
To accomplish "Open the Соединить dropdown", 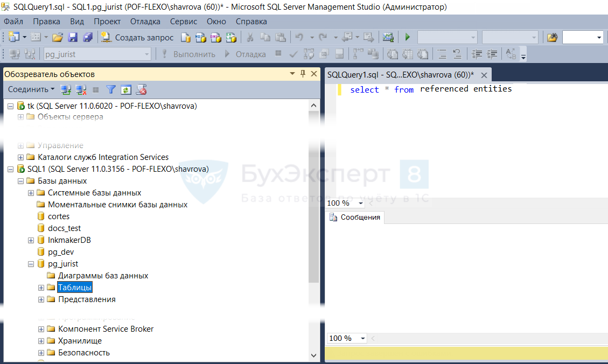I will click(x=31, y=89).
